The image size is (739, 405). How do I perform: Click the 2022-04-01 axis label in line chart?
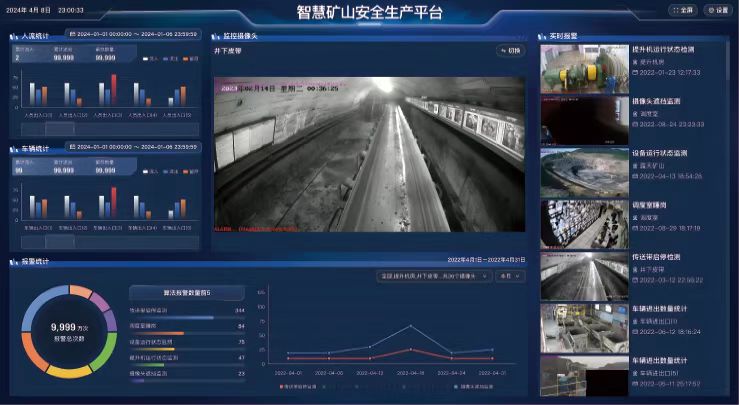pos(288,373)
